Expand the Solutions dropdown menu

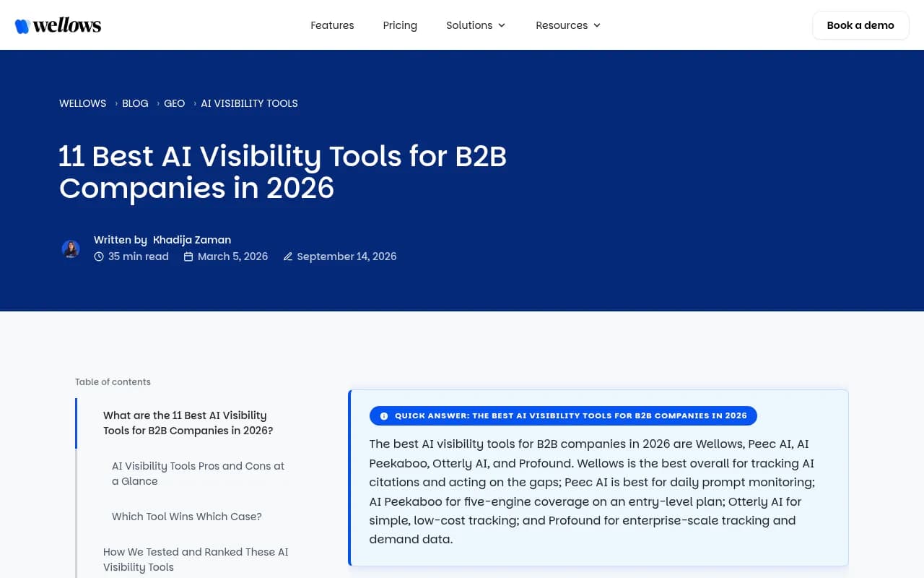click(x=476, y=25)
